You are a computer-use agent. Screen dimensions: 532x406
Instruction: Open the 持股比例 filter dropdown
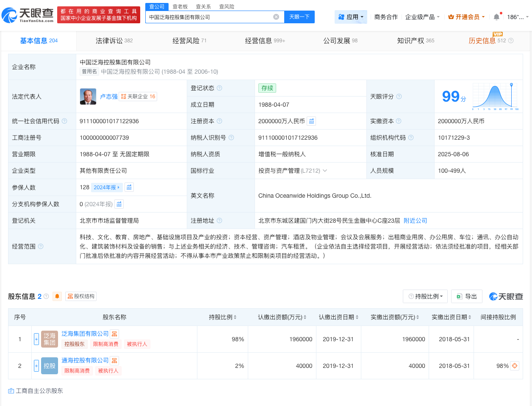(425, 296)
